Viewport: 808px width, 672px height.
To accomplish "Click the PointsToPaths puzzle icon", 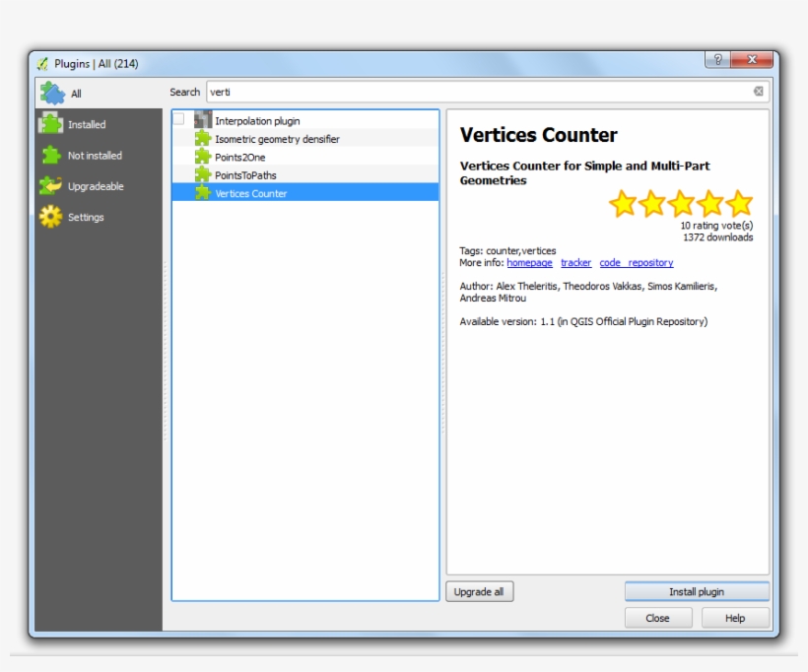I will (203, 174).
